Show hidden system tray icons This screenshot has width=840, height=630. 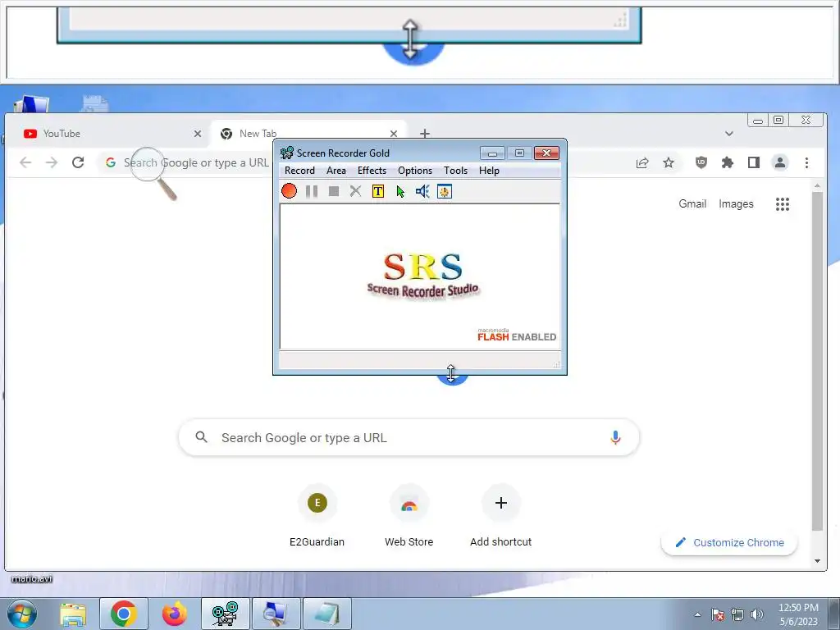pyautogui.click(x=697, y=614)
